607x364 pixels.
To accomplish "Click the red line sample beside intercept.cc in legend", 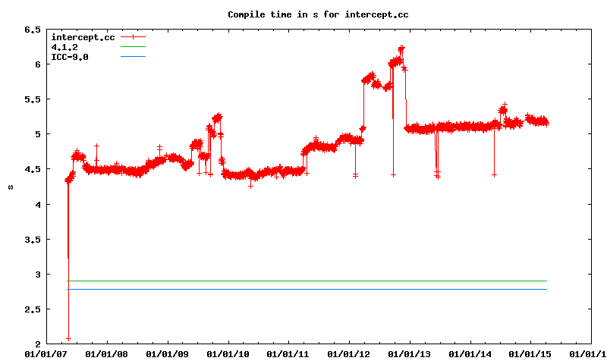I will (132, 37).
